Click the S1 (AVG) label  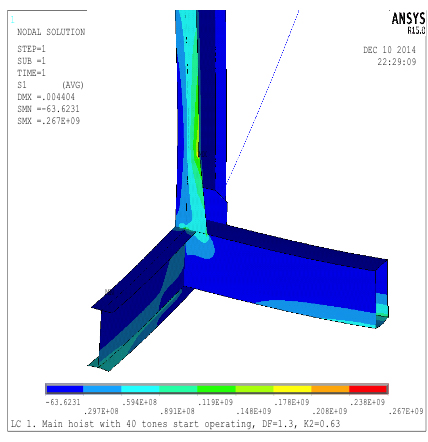[x=50, y=85]
